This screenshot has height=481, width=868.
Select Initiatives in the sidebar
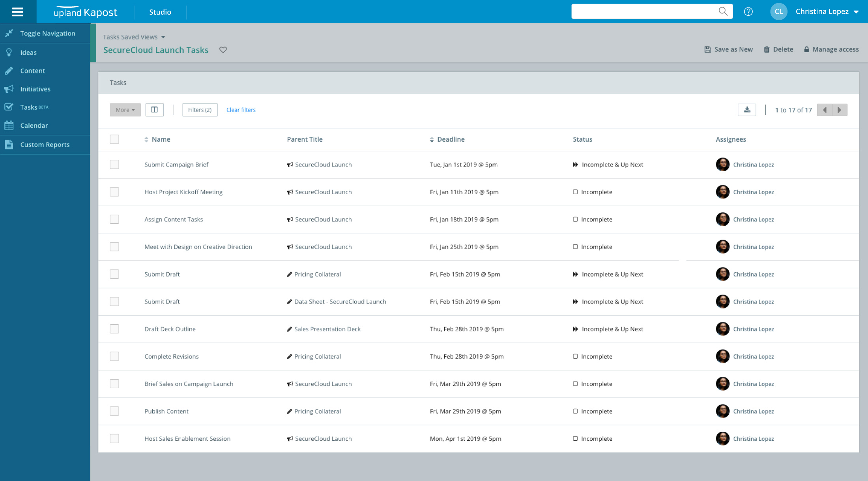coord(36,89)
